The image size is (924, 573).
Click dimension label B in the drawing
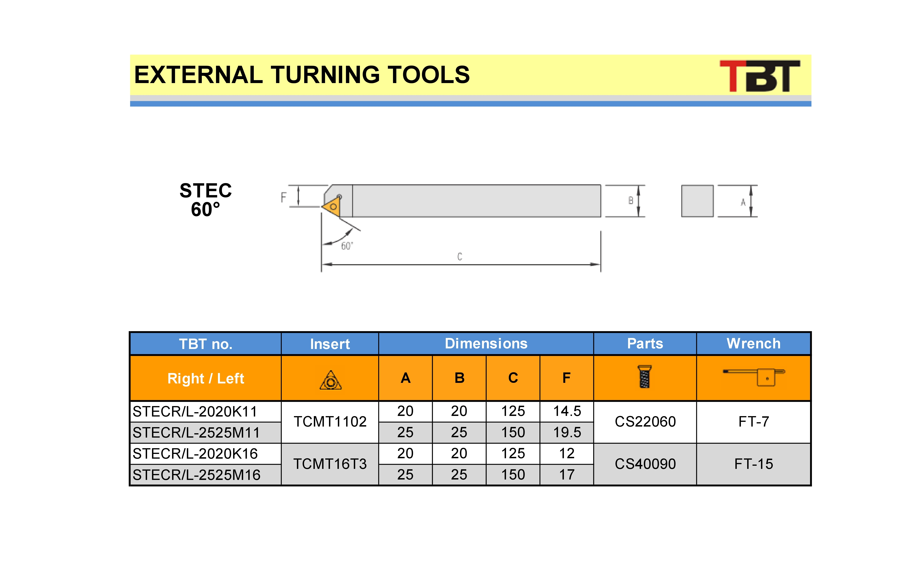coord(631,200)
